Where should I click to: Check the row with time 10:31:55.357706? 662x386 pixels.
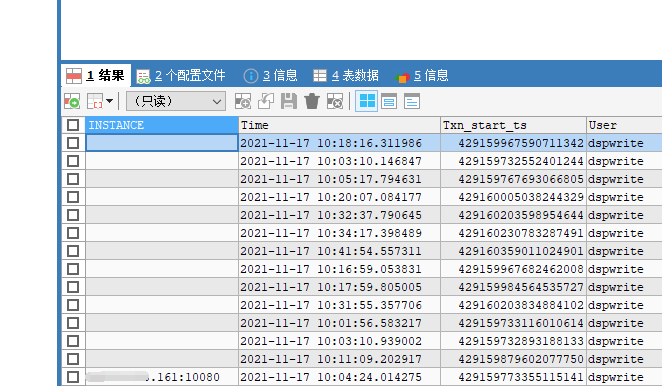point(73,305)
